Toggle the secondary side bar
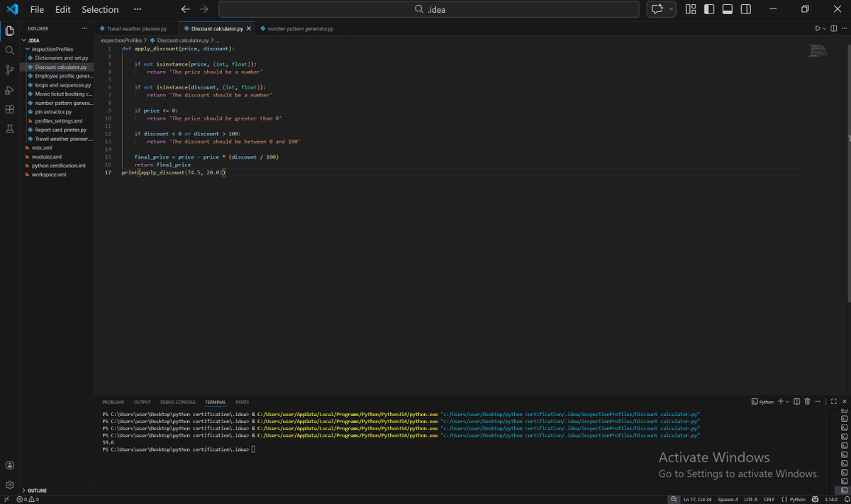The height and width of the screenshot is (504, 851). tap(746, 9)
